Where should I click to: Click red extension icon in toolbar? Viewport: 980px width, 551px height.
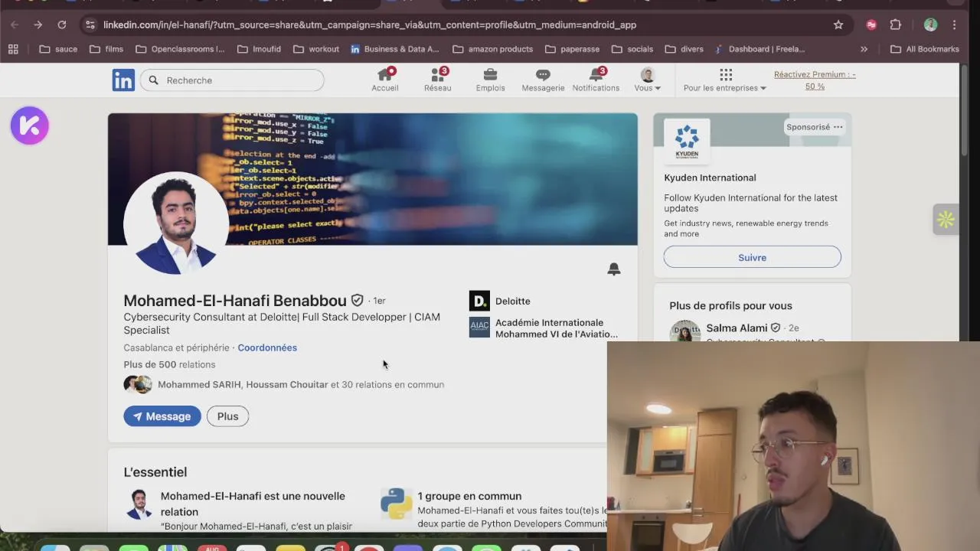[x=871, y=24]
